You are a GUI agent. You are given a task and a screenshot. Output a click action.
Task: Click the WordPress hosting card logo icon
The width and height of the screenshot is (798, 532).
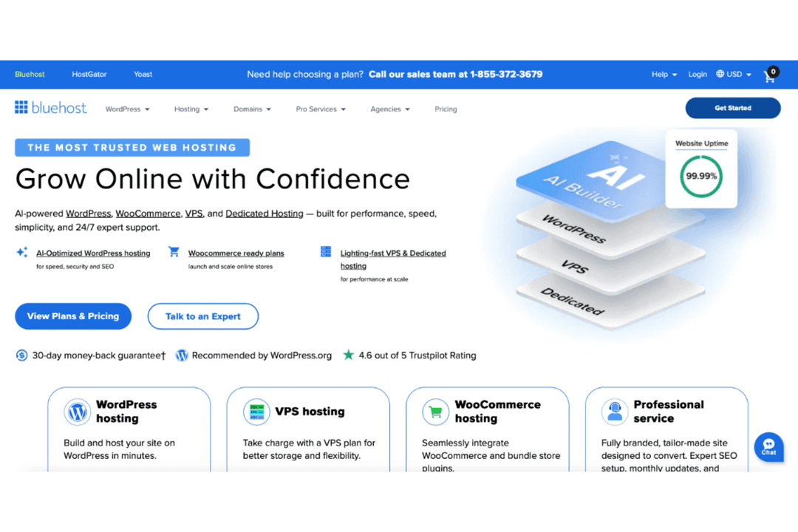78,412
